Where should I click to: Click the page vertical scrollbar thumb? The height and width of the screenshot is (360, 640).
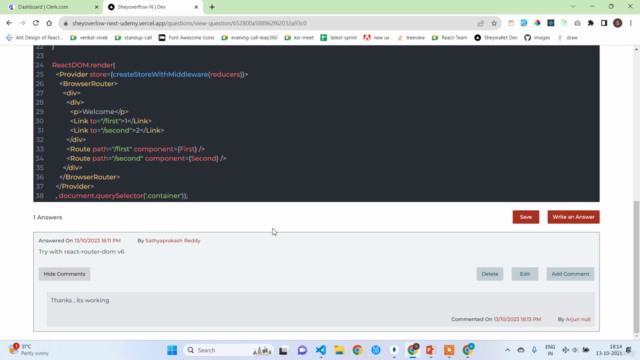pos(636,266)
